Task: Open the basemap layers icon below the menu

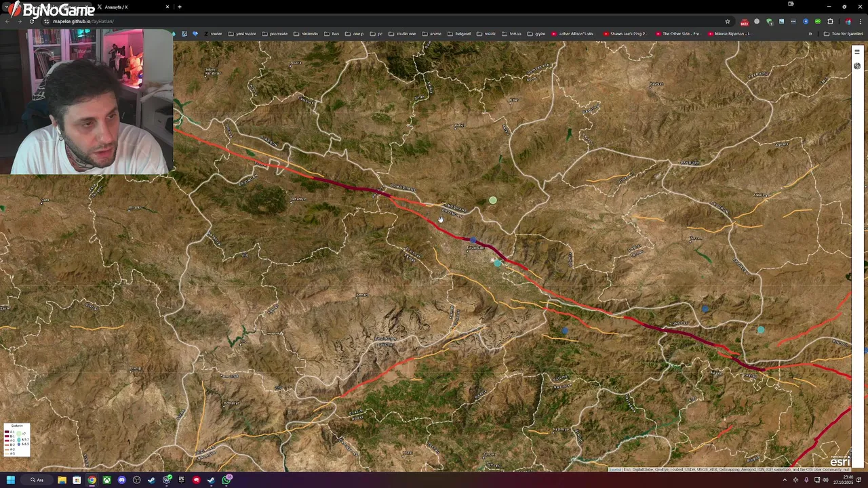Action: [x=857, y=66]
